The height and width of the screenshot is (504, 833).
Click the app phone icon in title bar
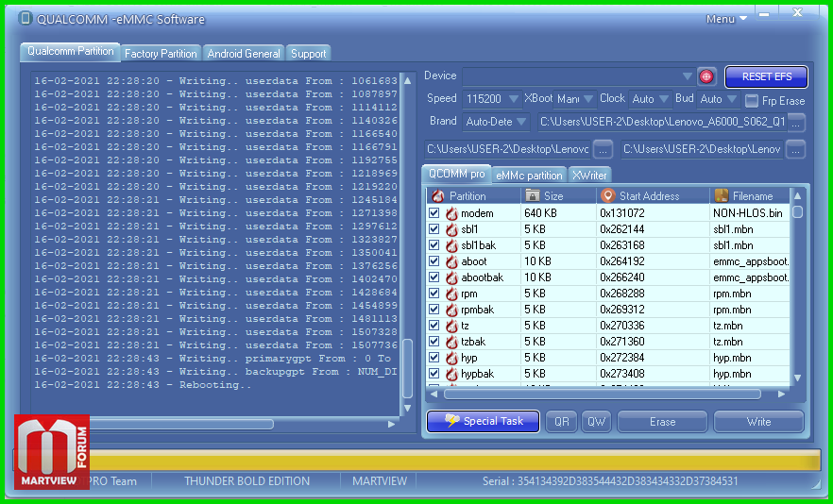[x=25, y=19]
